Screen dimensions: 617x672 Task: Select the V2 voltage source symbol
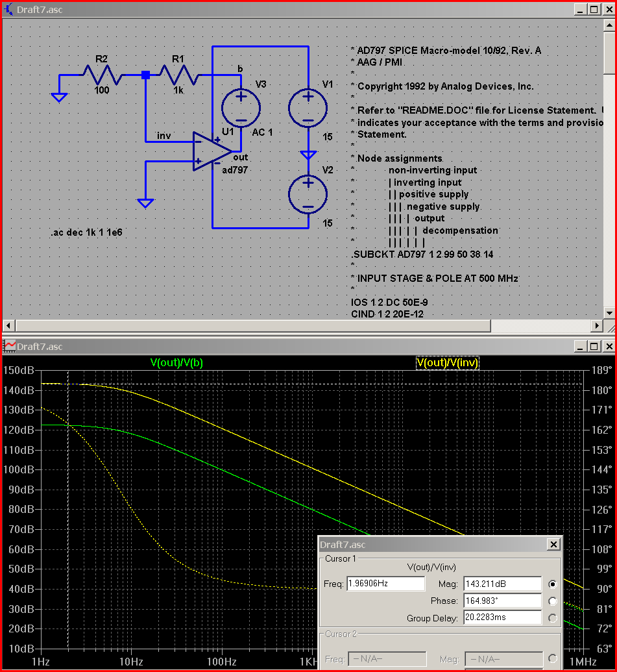pyautogui.click(x=308, y=195)
